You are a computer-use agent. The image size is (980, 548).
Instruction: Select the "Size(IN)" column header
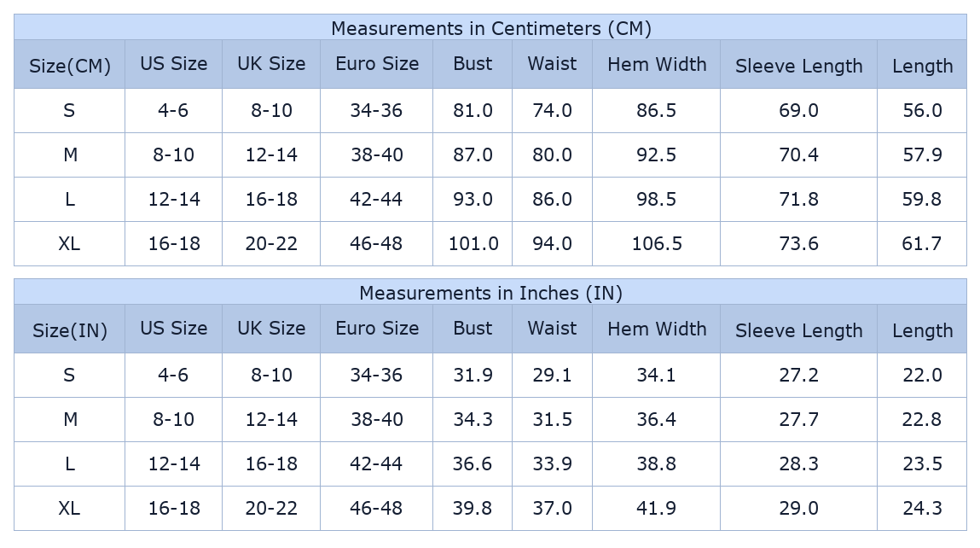(70, 330)
